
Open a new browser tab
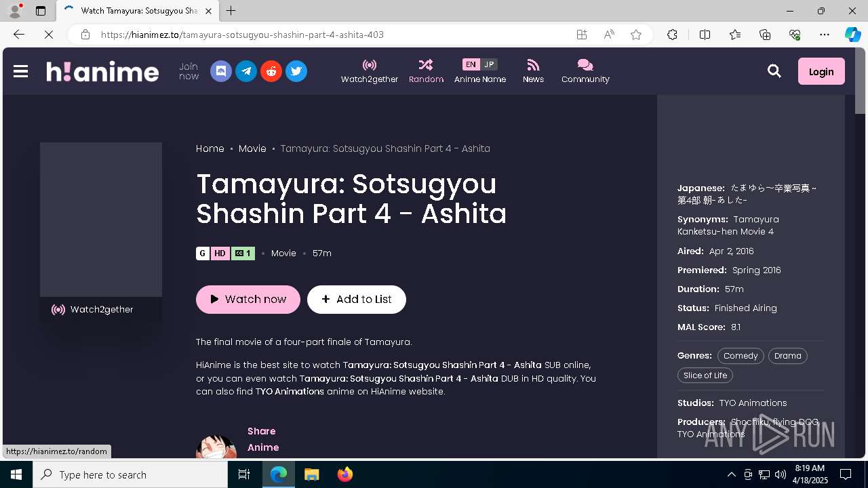pos(231,11)
